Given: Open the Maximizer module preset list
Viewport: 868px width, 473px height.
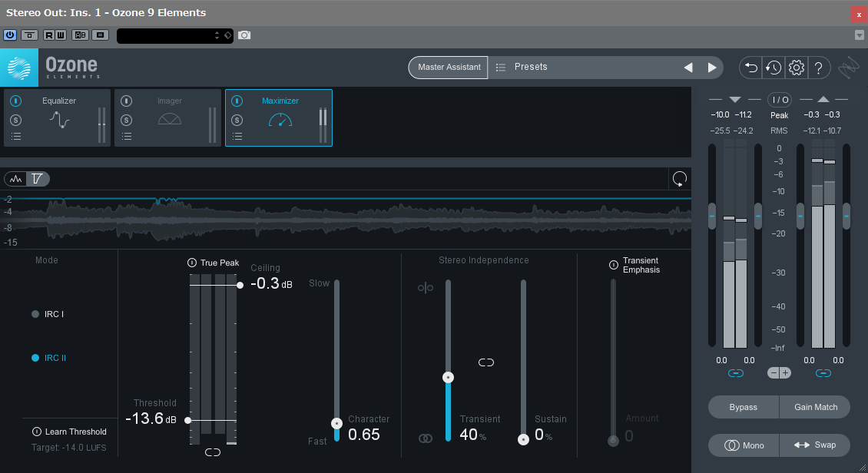Looking at the screenshot, I should (237, 136).
